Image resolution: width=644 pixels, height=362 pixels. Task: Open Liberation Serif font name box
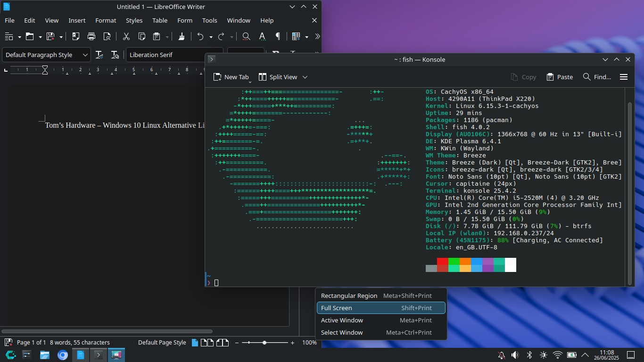[x=174, y=55]
